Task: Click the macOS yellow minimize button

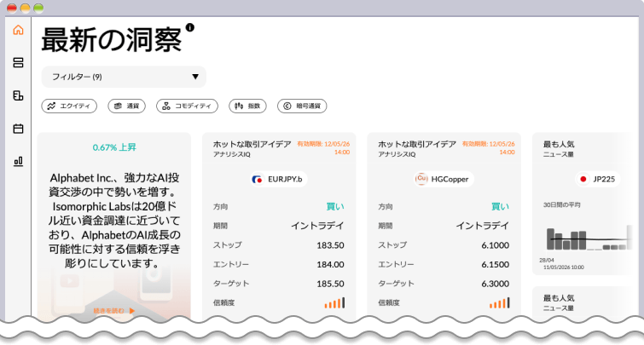Action: point(25,8)
